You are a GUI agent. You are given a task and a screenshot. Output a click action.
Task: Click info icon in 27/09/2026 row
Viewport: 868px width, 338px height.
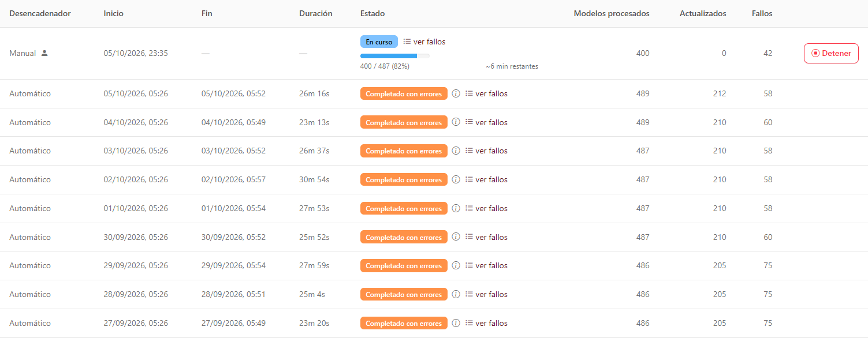tap(456, 323)
